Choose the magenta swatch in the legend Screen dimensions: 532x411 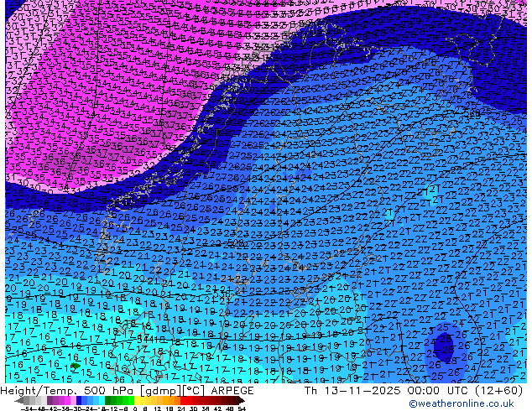tap(67, 401)
